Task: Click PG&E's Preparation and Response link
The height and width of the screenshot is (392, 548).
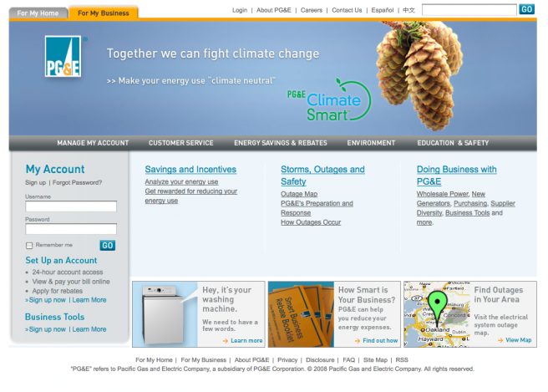Action: 317,208
